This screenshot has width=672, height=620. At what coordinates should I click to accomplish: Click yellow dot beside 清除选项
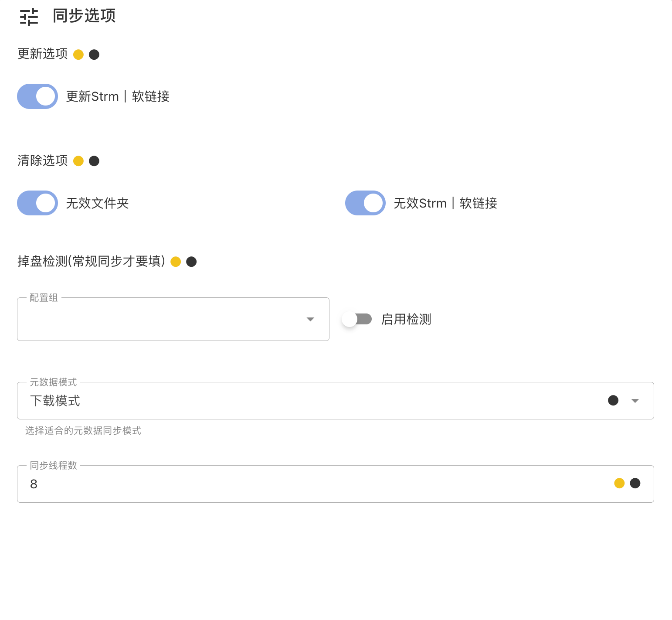(x=78, y=161)
